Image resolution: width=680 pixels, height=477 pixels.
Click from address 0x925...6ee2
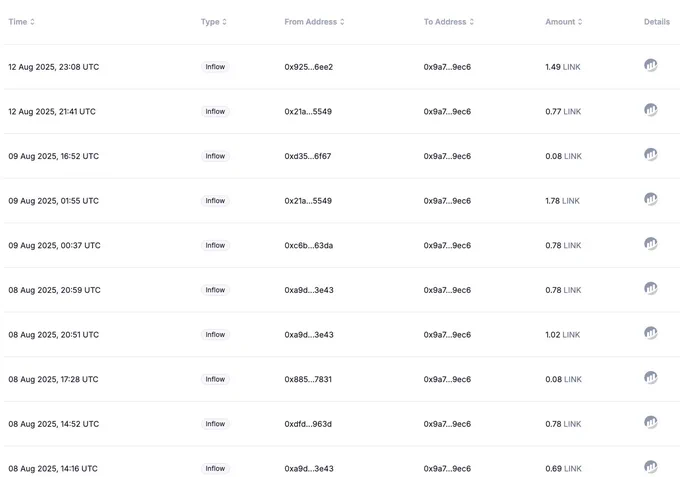[x=309, y=67]
